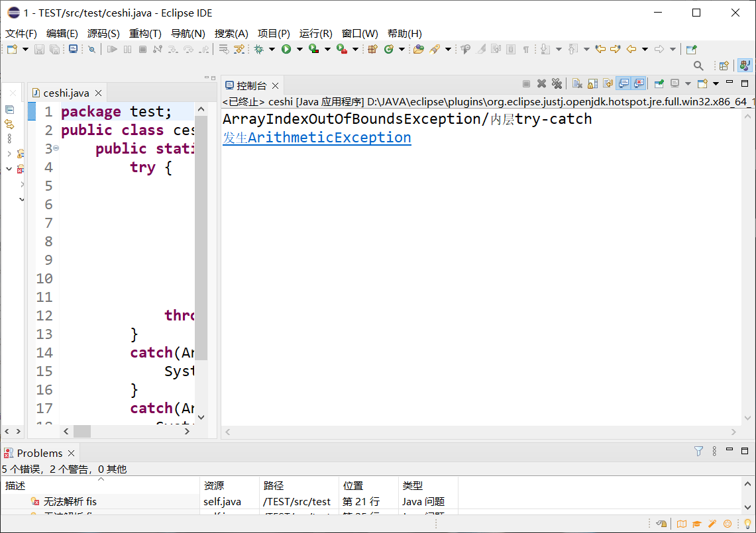Close the 控制台 console tab
Image resolution: width=756 pixels, height=533 pixels.
276,86
